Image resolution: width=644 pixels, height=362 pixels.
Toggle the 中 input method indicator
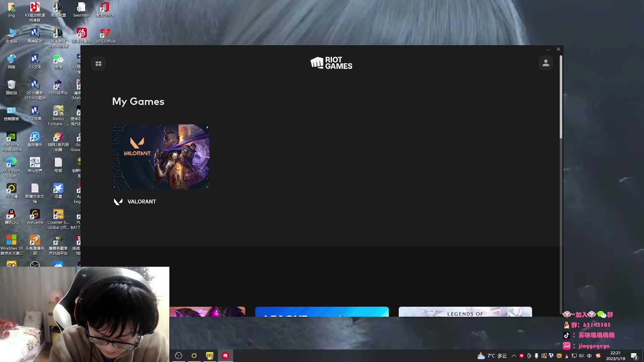[589, 356]
